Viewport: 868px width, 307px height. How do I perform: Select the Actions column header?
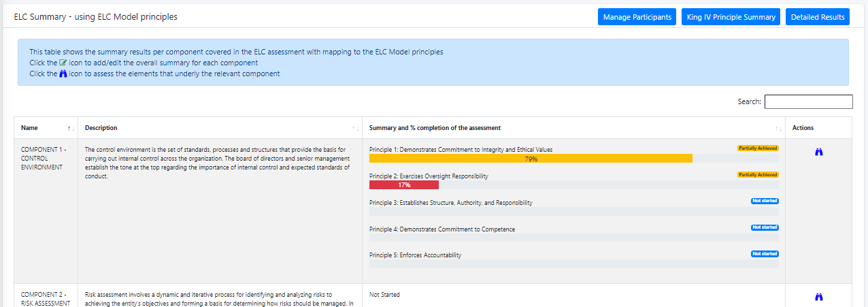click(803, 128)
